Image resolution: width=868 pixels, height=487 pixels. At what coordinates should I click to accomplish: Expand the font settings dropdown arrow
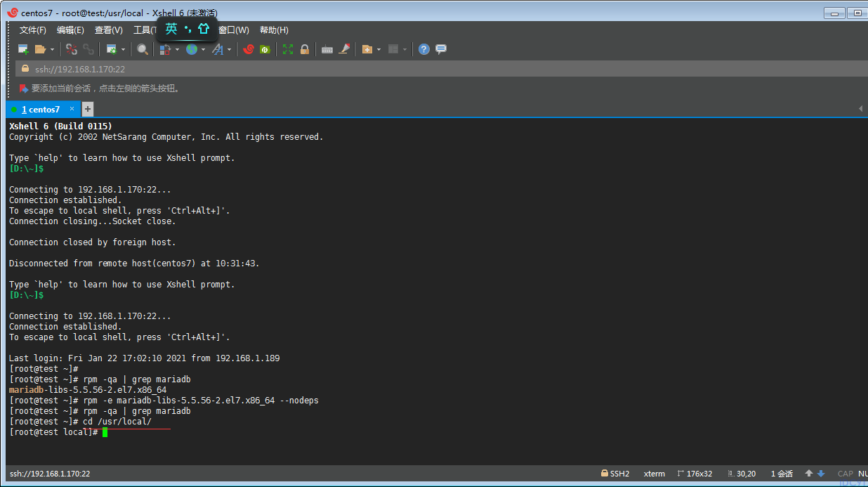(229, 50)
